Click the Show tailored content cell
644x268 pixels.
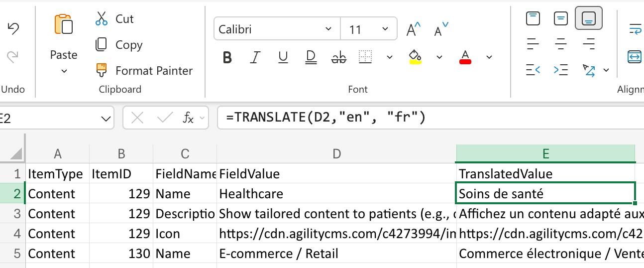click(337, 214)
